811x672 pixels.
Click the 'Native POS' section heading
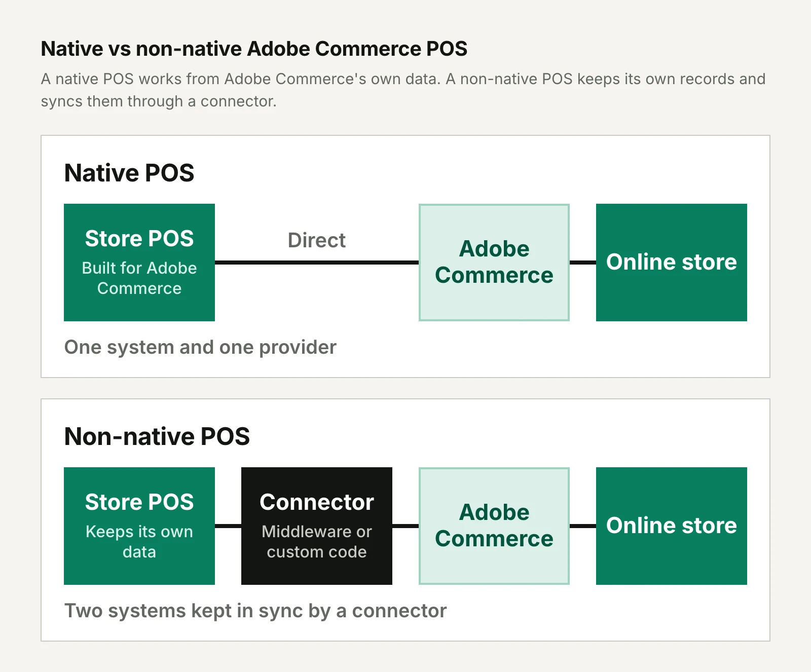129,173
